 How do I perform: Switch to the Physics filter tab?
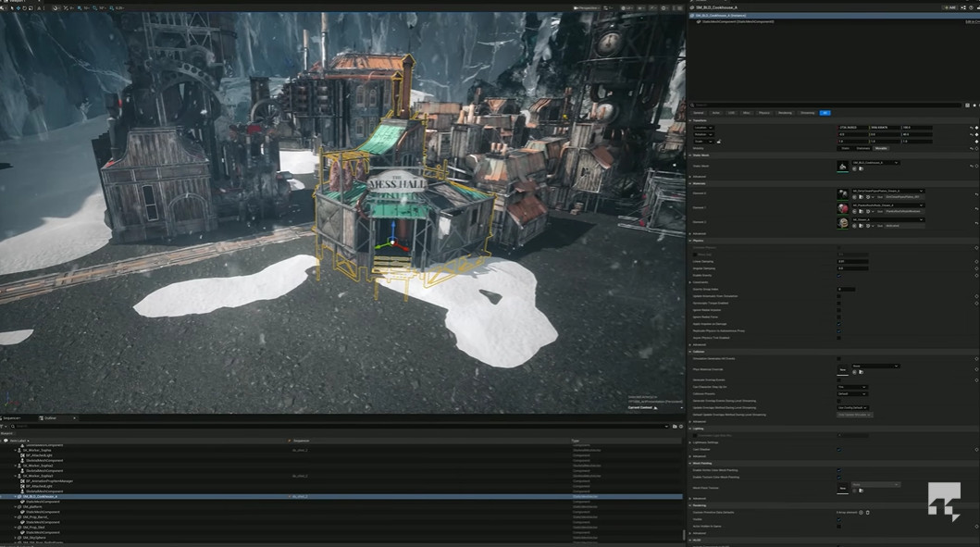click(763, 113)
